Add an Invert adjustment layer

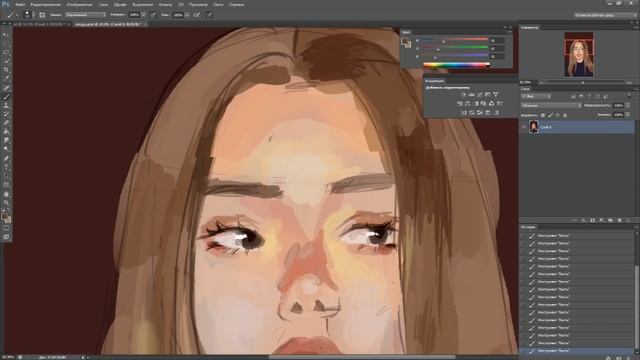click(464, 113)
